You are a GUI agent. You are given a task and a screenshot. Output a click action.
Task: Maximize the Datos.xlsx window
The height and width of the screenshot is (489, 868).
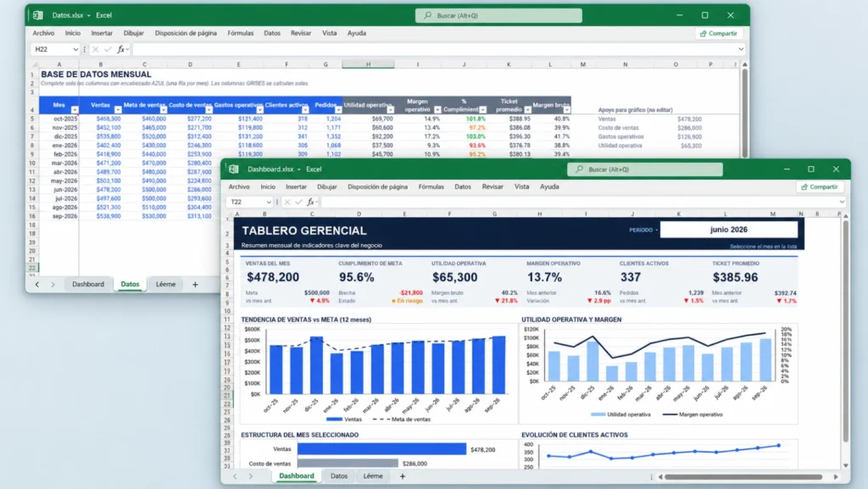[704, 15]
